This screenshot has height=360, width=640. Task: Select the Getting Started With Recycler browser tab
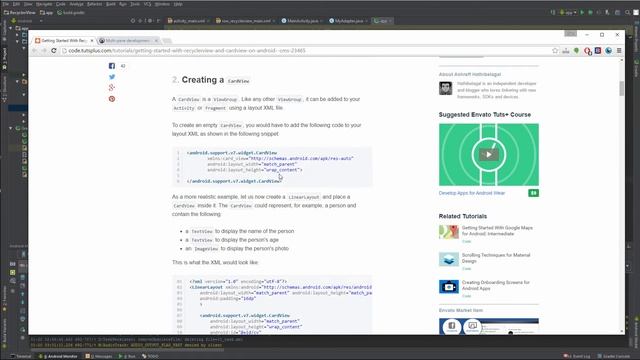[64, 41]
